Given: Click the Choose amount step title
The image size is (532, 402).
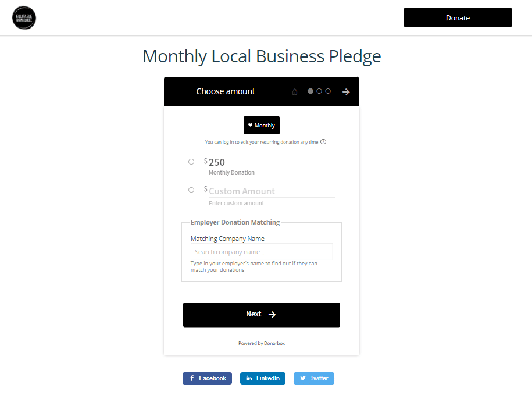Looking at the screenshot, I should [226, 91].
